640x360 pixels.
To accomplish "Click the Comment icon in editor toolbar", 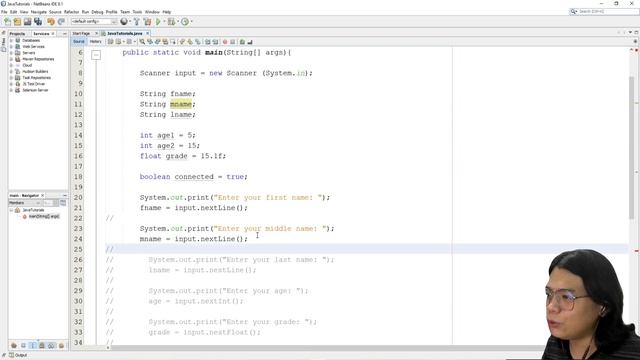I will coord(242,42).
